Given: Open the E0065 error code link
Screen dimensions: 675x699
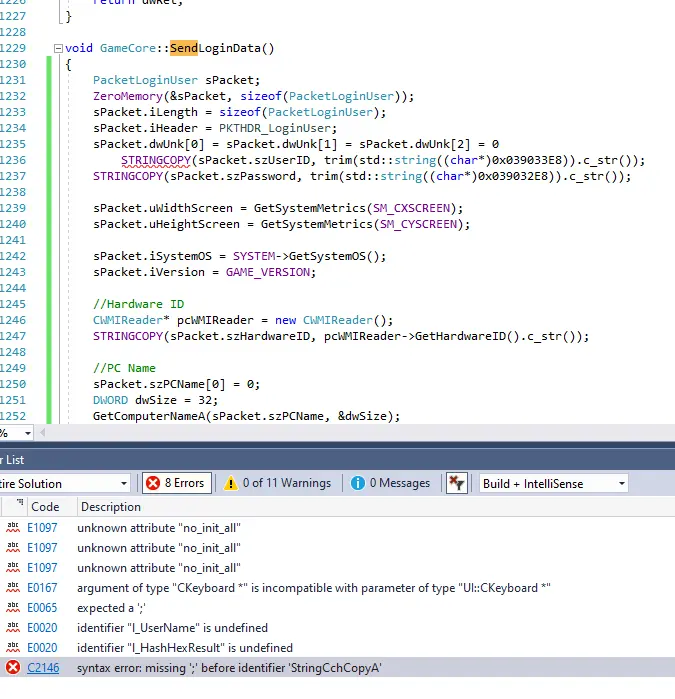Looking at the screenshot, I should pos(42,608).
